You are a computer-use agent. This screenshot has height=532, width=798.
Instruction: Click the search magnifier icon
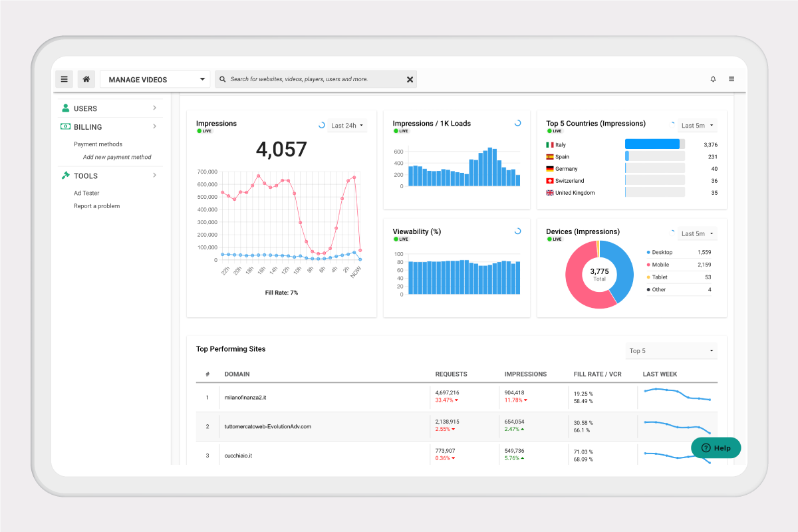click(x=222, y=79)
